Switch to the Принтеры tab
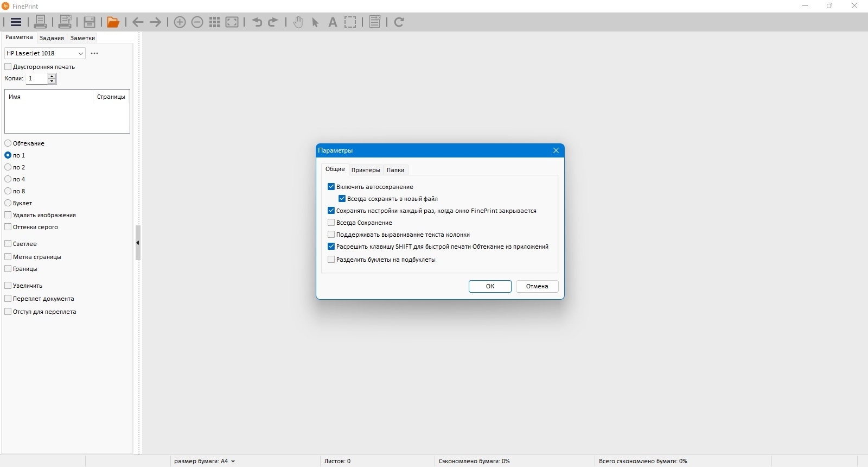Screen dimensions: 868x467 pyautogui.click(x=366, y=170)
